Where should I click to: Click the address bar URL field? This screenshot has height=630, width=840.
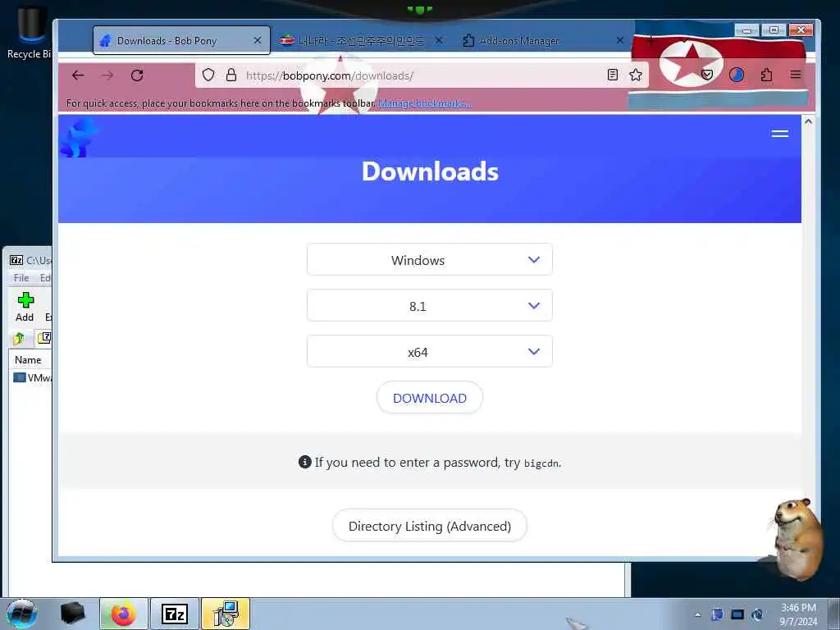pos(422,75)
